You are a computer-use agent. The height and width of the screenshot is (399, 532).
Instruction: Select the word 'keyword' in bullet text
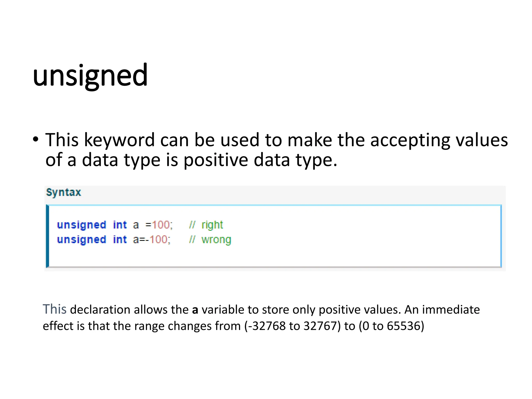119,141
